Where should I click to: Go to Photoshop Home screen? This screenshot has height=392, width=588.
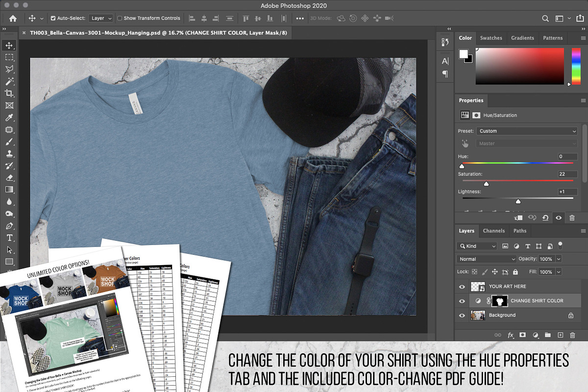13,18
